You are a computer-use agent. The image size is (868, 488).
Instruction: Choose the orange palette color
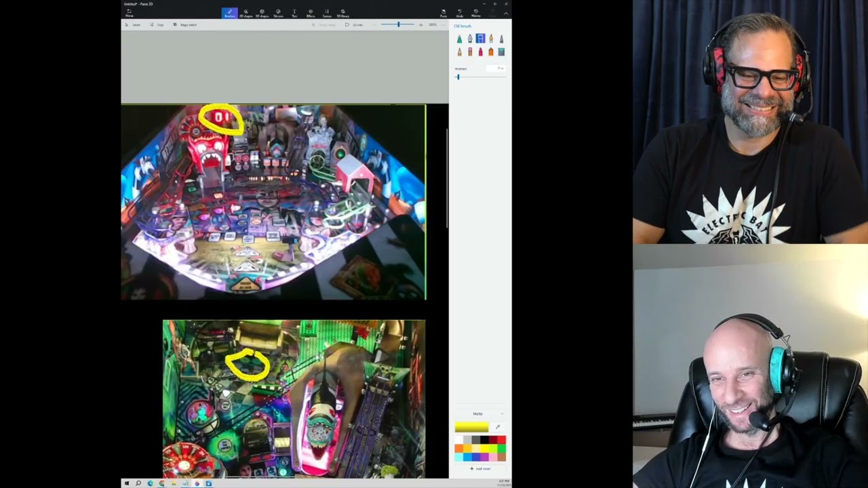pos(459,448)
